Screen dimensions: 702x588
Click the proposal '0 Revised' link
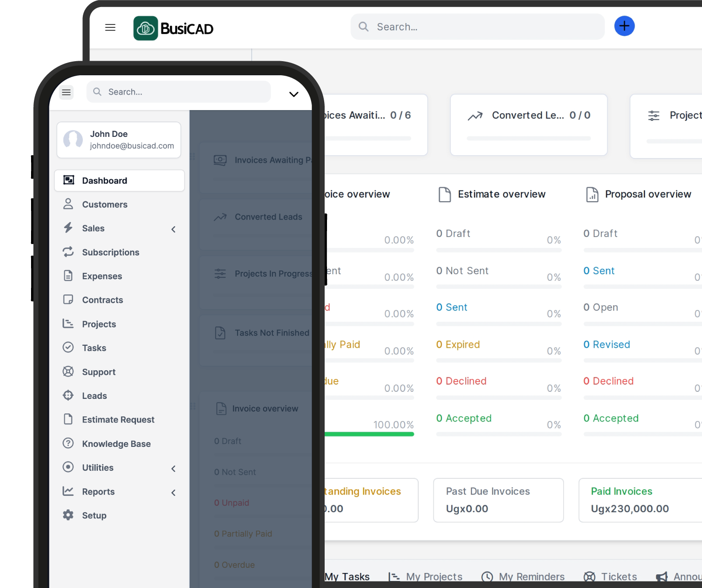coord(606,344)
